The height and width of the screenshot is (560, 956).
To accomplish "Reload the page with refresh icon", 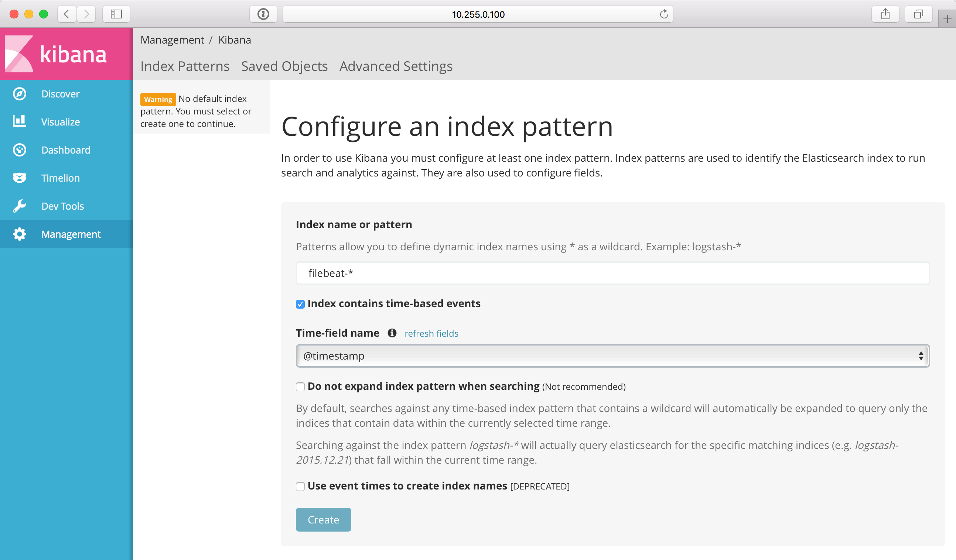I will (x=663, y=14).
